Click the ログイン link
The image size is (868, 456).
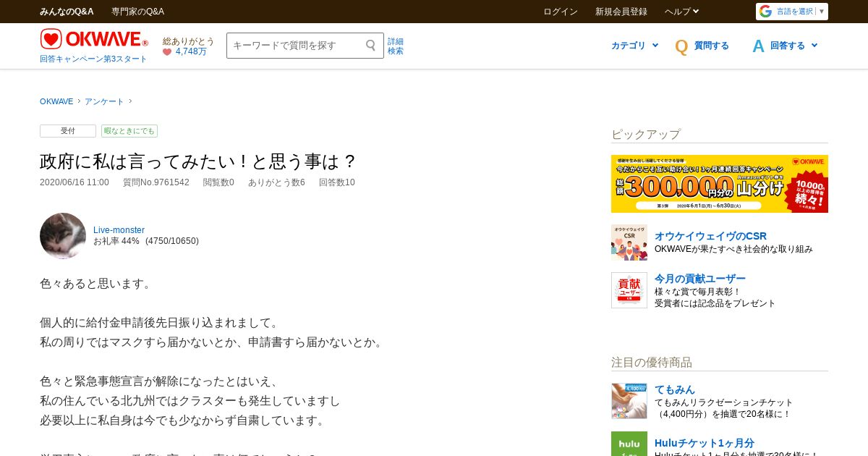[x=561, y=12]
